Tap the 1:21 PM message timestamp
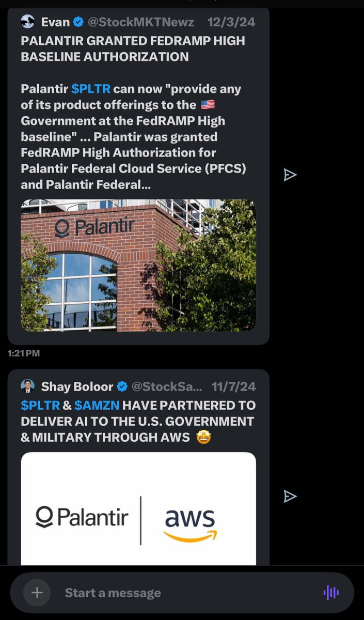The height and width of the screenshot is (620, 364). tap(24, 353)
